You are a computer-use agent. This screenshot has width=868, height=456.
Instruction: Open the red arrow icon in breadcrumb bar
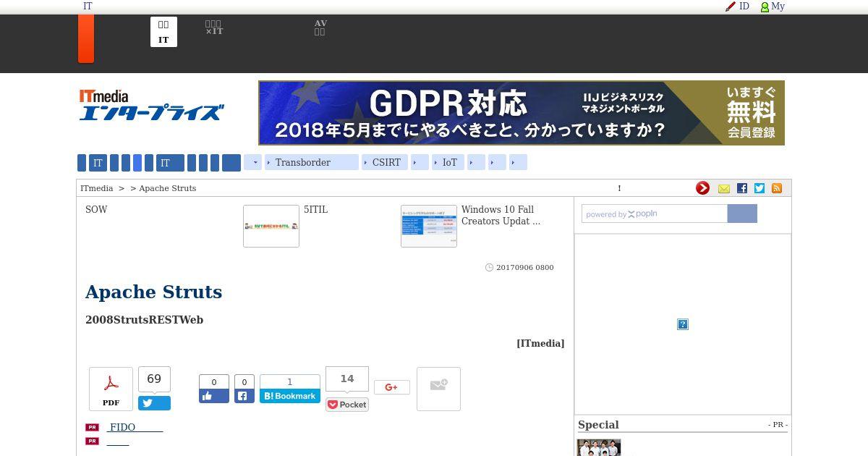click(702, 188)
